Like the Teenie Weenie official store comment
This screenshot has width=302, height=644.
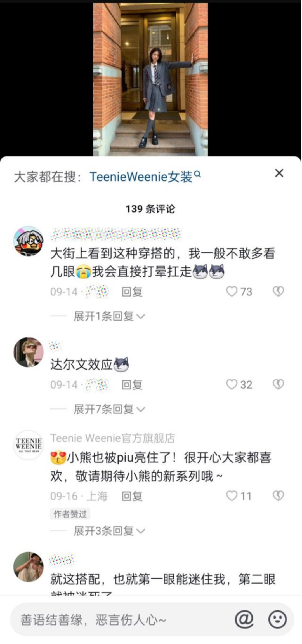(x=232, y=495)
